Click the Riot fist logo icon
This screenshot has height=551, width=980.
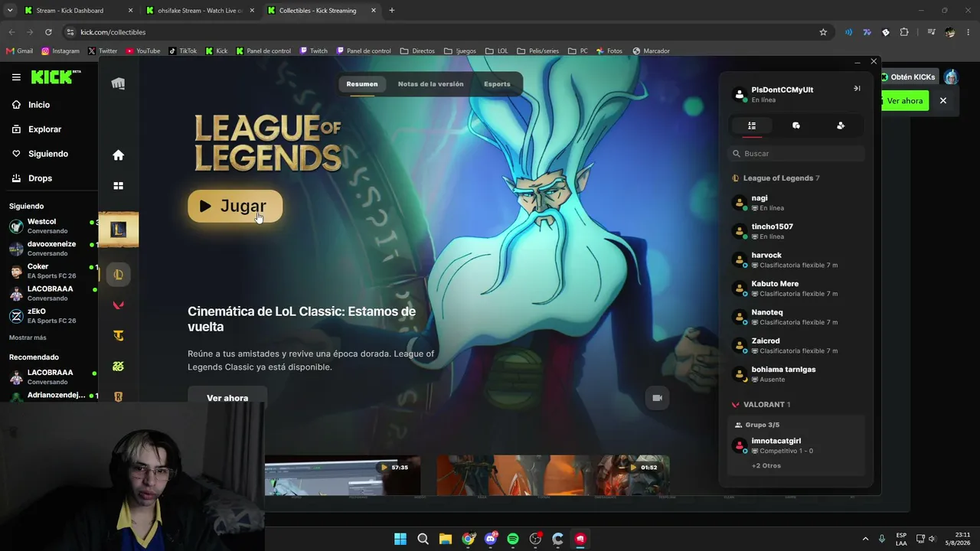(x=118, y=83)
